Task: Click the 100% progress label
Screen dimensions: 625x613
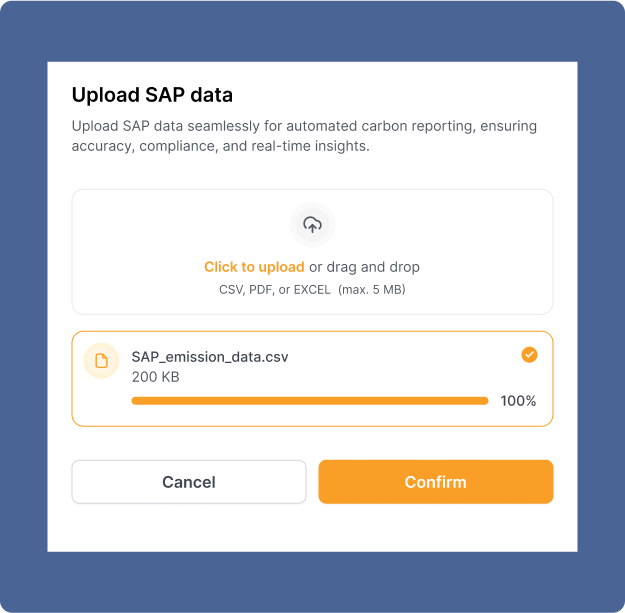Action: (518, 401)
